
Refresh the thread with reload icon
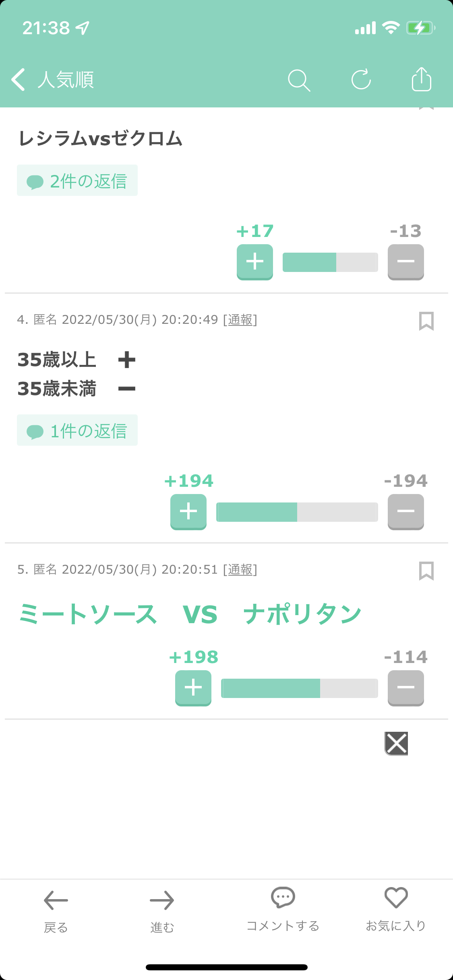tap(361, 79)
